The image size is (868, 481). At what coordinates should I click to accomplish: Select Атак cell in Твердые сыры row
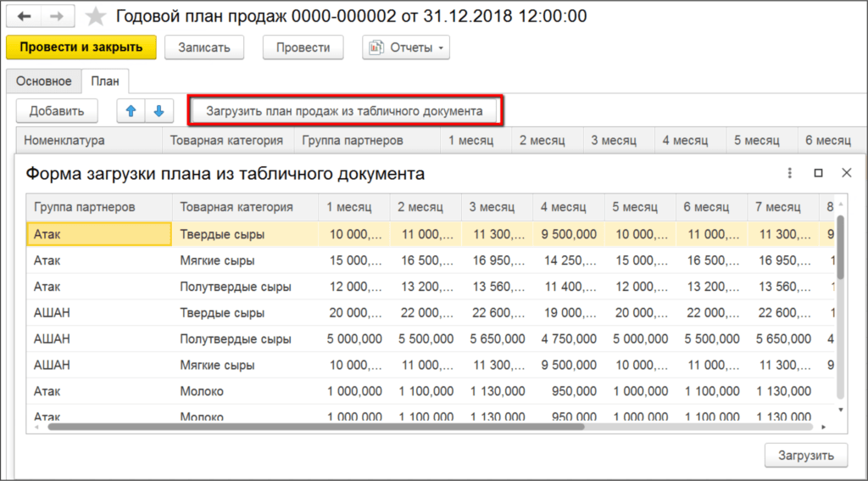[99, 234]
